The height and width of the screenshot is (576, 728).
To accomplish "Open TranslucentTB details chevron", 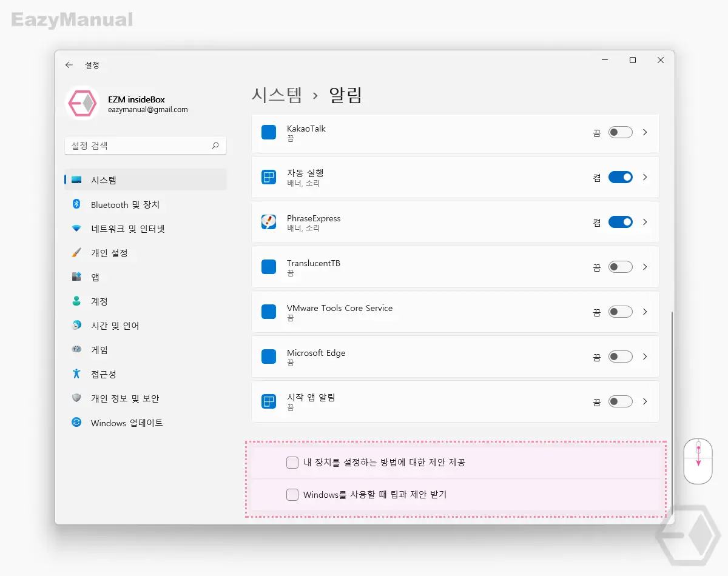I will (645, 267).
